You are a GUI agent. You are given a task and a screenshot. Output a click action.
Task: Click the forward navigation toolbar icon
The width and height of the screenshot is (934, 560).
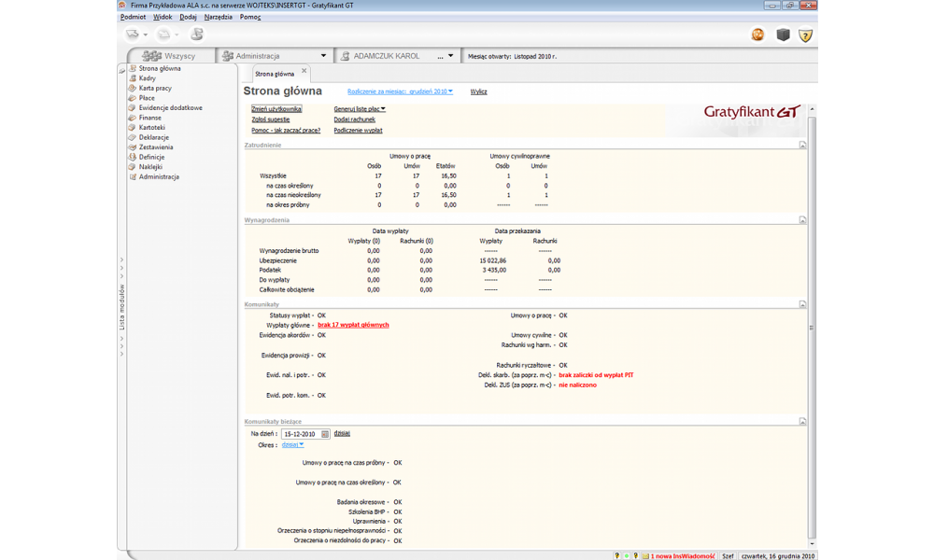(x=163, y=35)
